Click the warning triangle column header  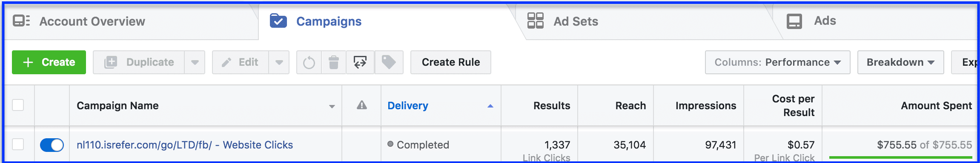point(362,105)
